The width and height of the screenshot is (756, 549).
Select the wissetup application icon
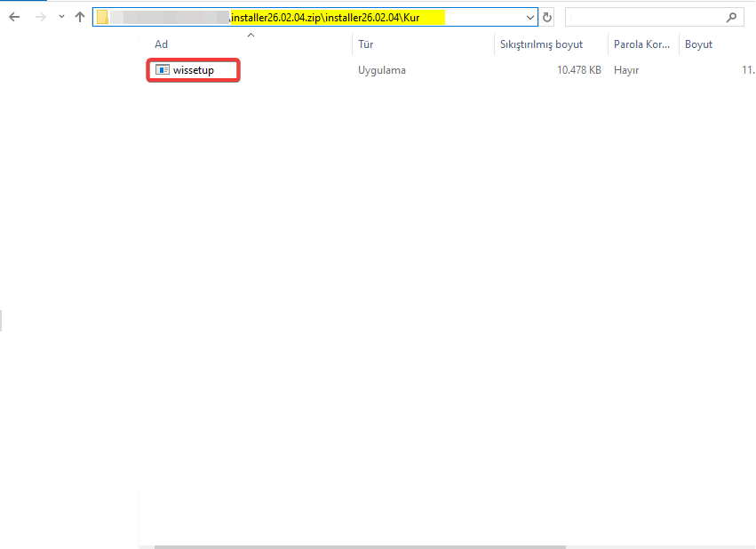tap(163, 70)
